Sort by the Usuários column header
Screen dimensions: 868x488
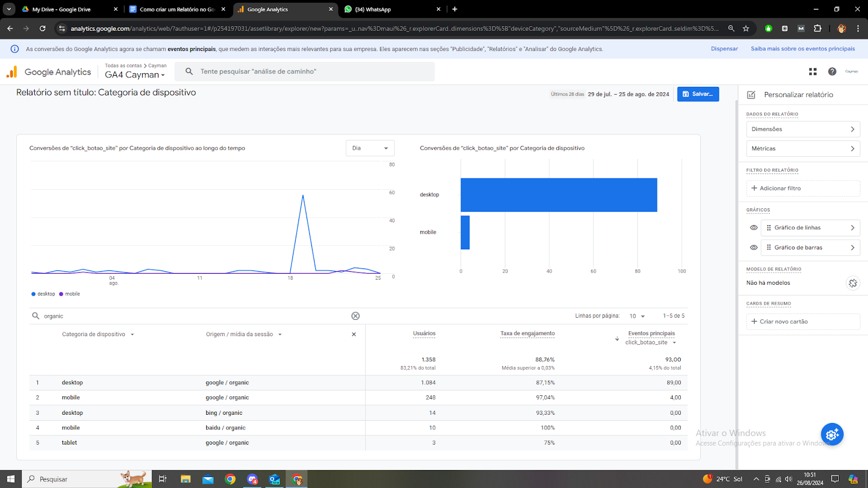tap(424, 333)
